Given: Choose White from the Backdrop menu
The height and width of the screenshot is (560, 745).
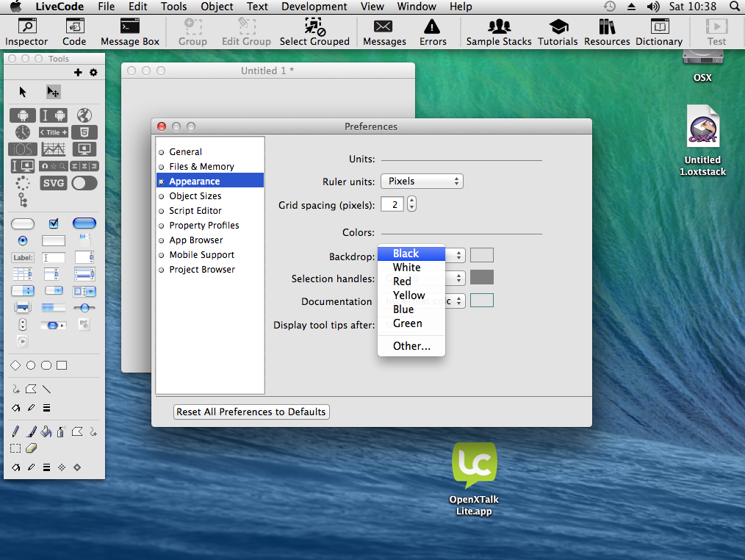Looking at the screenshot, I should click(411, 268).
